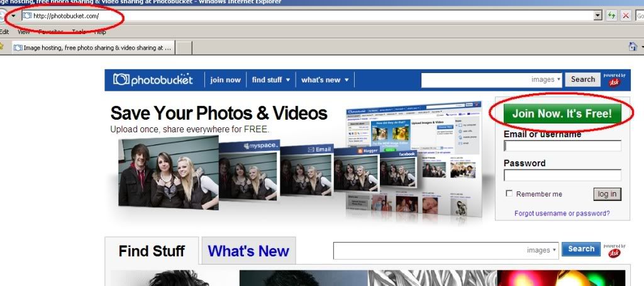The image size is (644, 286).
Task: Click the red stop loading icon
Action: pyautogui.click(x=626, y=16)
